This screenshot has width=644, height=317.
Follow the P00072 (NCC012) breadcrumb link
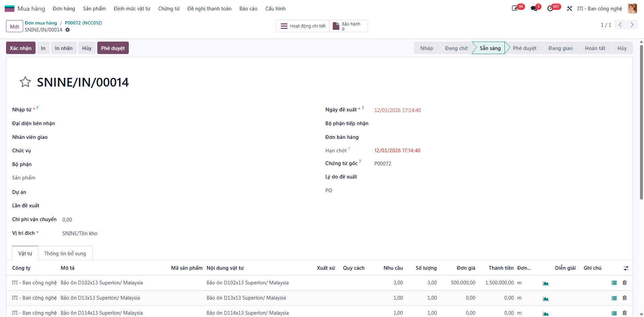point(84,23)
